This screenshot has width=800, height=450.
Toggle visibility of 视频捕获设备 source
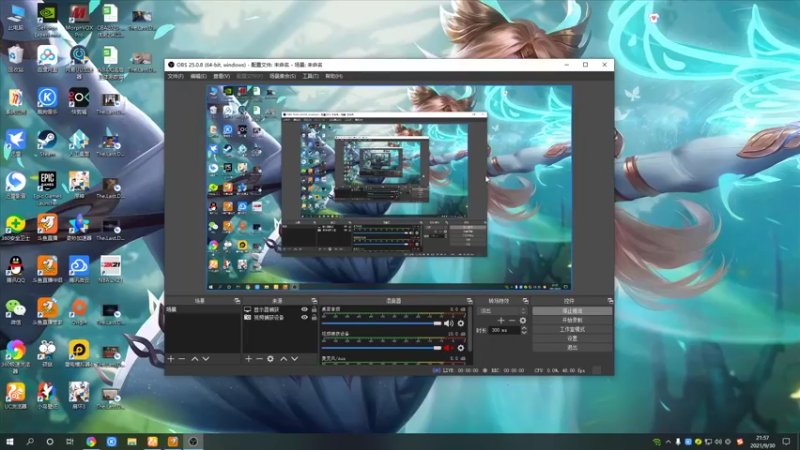305,317
